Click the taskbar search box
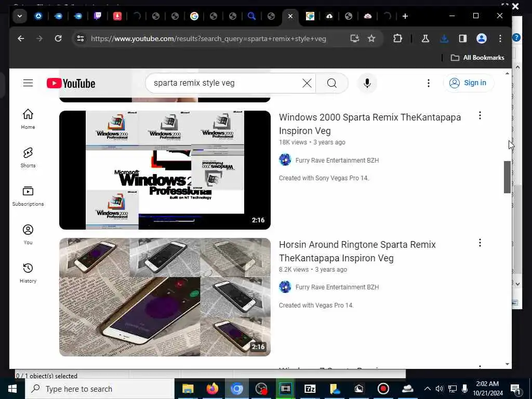Image resolution: width=532 pixels, height=399 pixels. click(x=99, y=389)
